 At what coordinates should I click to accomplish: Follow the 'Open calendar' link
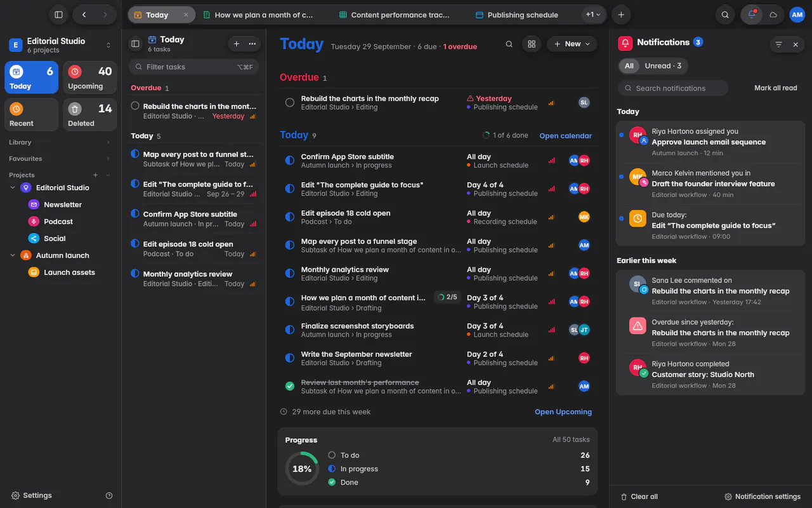(565, 136)
